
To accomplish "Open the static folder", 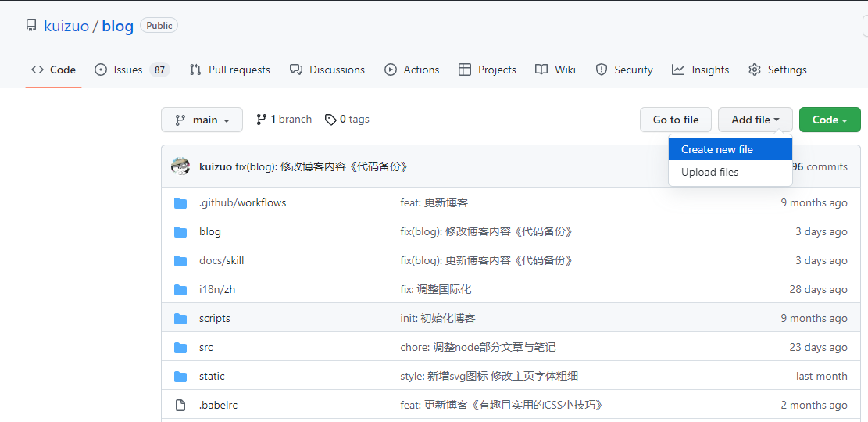I will pyautogui.click(x=212, y=376).
